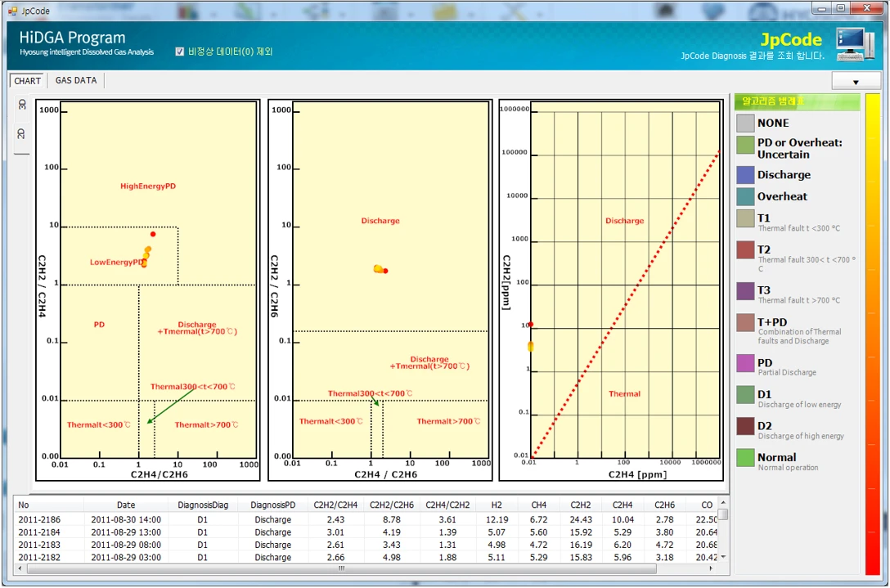The width and height of the screenshot is (890, 588).
Task: Open the dropdown arrow below the JpCode logo
Action: point(856,82)
